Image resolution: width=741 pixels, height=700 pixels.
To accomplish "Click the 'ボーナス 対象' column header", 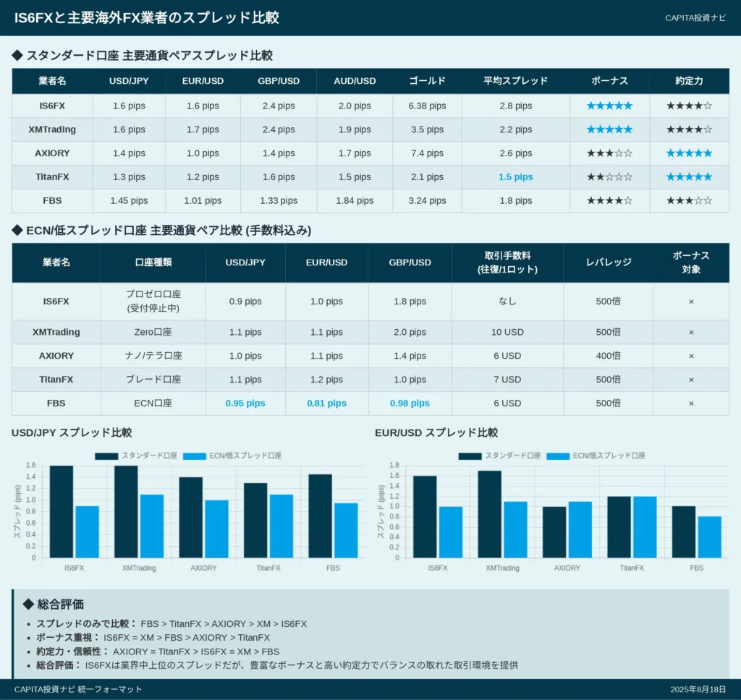I will 691,262.
